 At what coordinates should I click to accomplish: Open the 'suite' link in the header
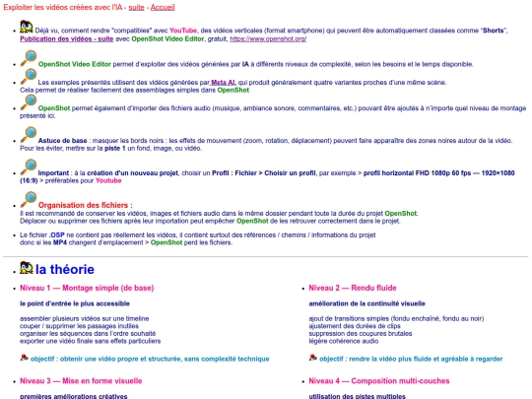[x=136, y=7]
